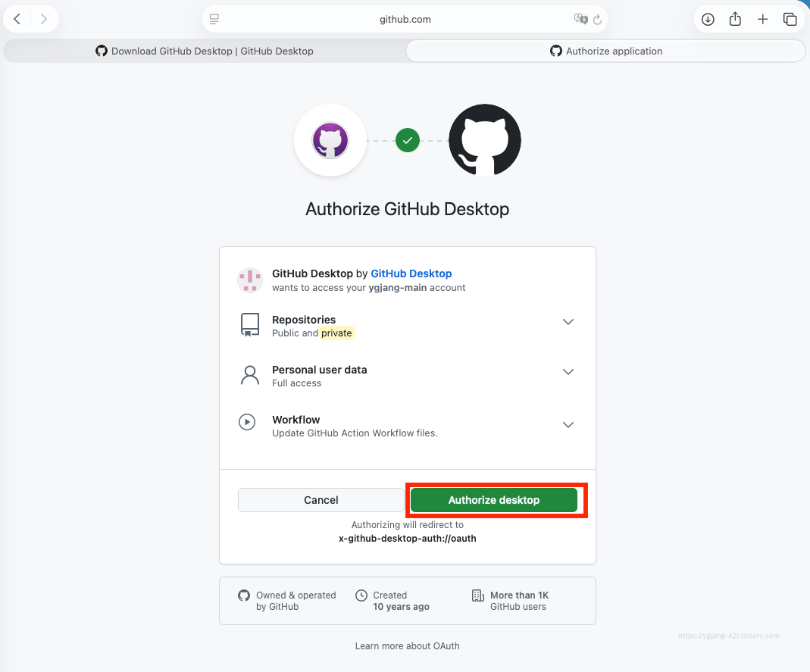Click the building icon beside More than 1K
This screenshot has width=810, height=672.
click(478, 595)
